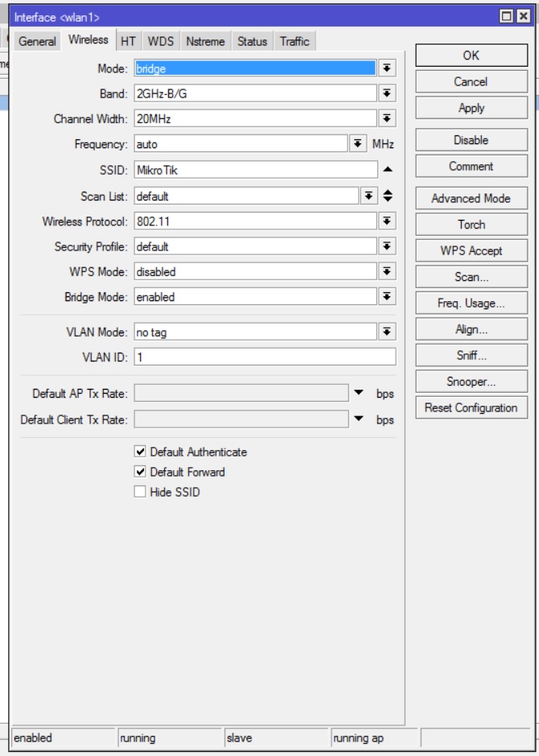Click the Cancel button
This screenshot has width=539, height=756.
[x=471, y=81]
